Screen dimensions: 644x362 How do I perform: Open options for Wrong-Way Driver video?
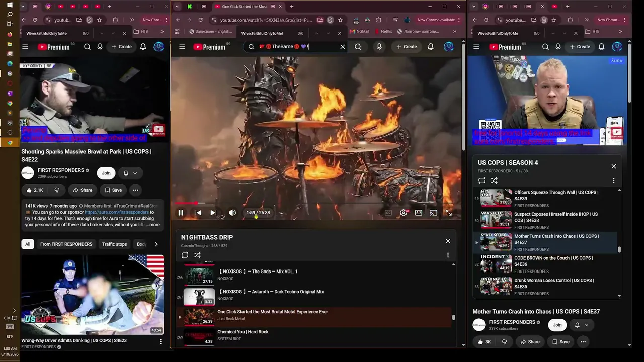[x=160, y=341]
